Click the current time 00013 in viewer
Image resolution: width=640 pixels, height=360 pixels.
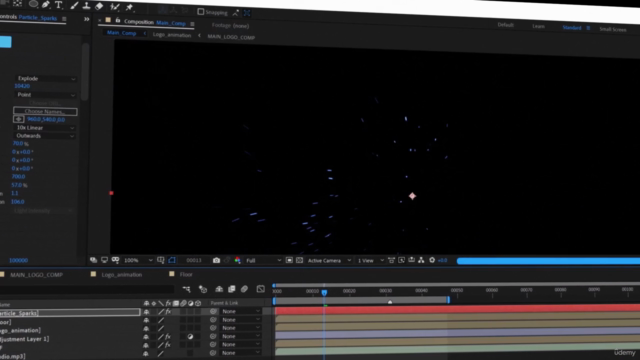point(194,260)
